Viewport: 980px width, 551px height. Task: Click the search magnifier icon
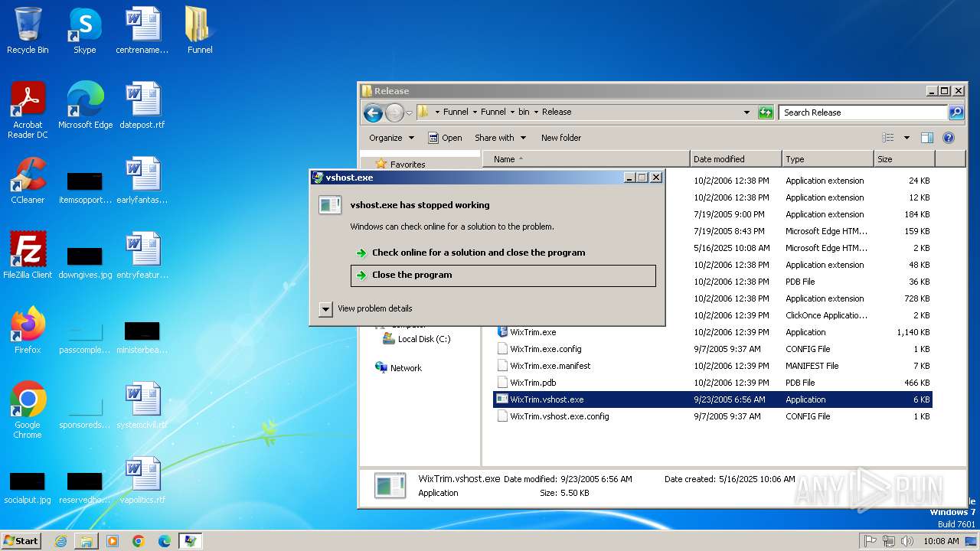click(956, 112)
